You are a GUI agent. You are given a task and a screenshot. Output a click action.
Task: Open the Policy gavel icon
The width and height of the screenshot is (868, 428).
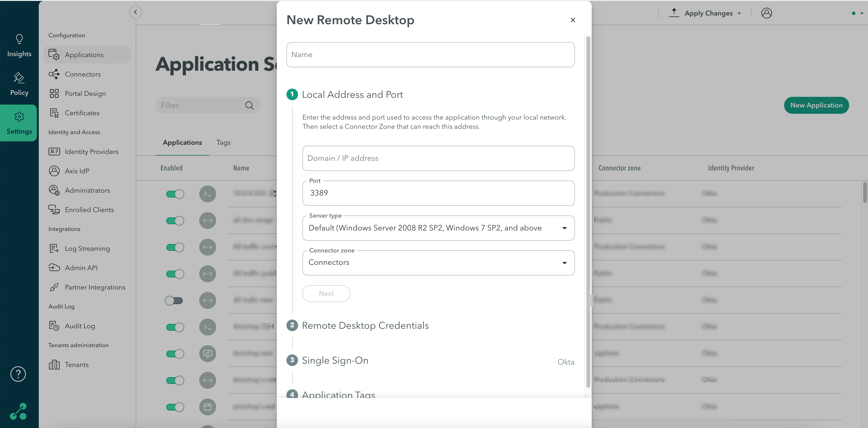[x=19, y=78]
